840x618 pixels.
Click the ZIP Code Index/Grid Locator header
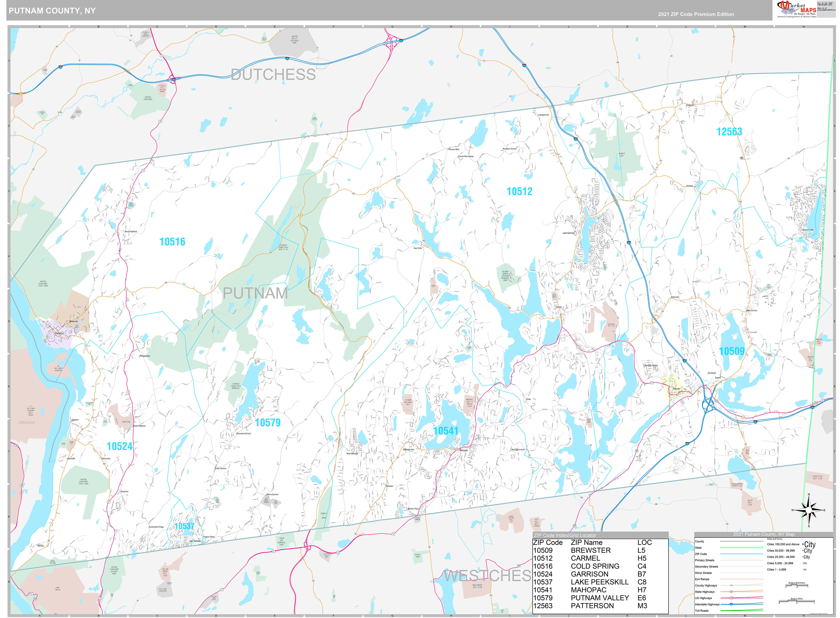pos(565,535)
